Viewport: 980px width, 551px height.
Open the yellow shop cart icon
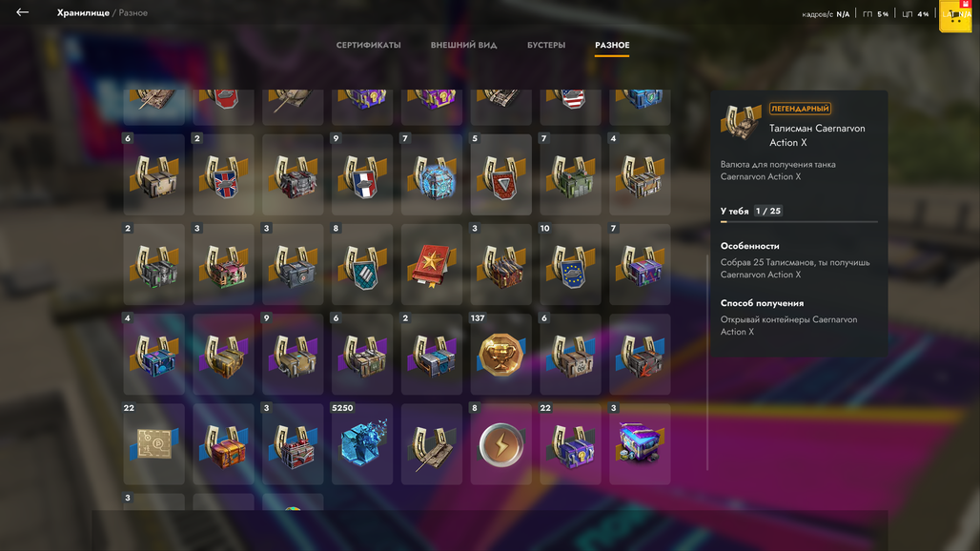(x=955, y=15)
